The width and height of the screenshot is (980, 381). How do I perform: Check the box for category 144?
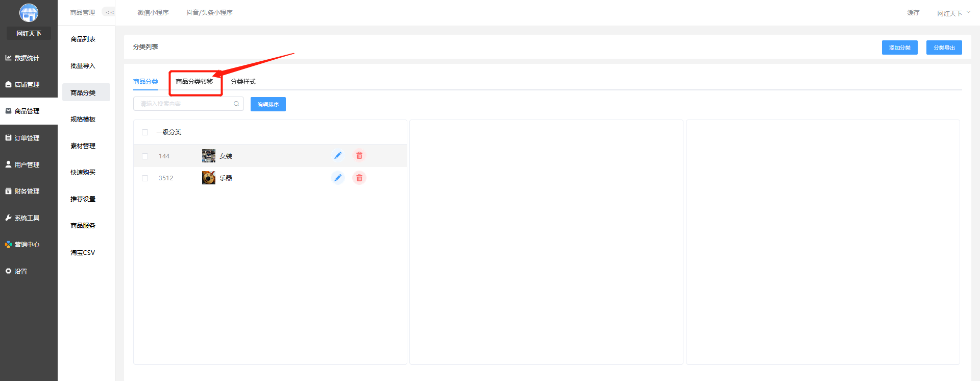[145, 156]
